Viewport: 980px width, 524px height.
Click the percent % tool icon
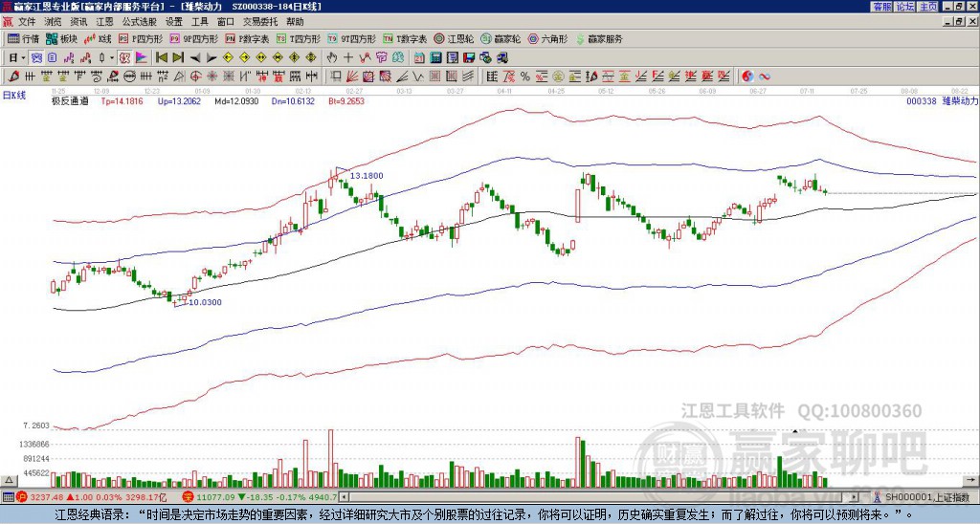pyautogui.click(x=525, y=76)
